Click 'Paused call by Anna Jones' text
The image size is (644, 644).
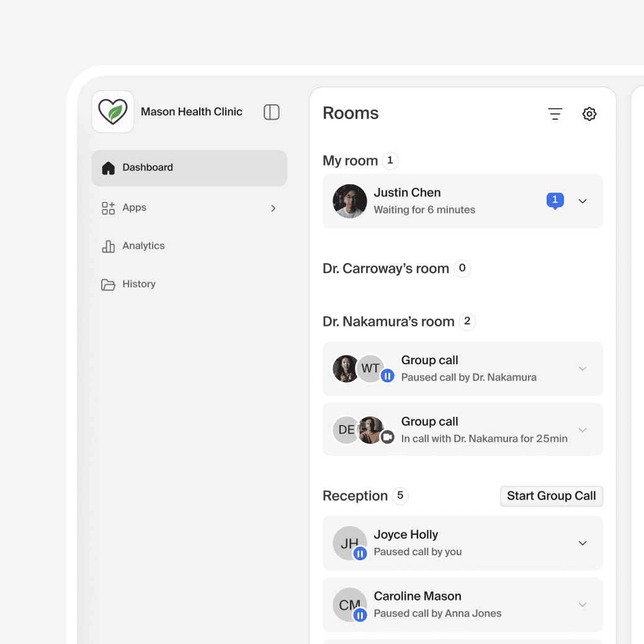(x=437, y=614)
